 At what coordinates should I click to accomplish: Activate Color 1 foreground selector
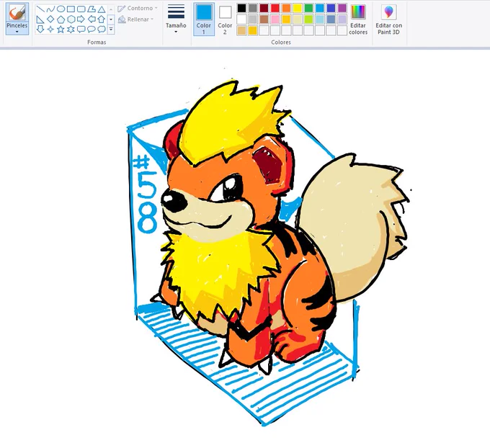[x=204, y=19]
